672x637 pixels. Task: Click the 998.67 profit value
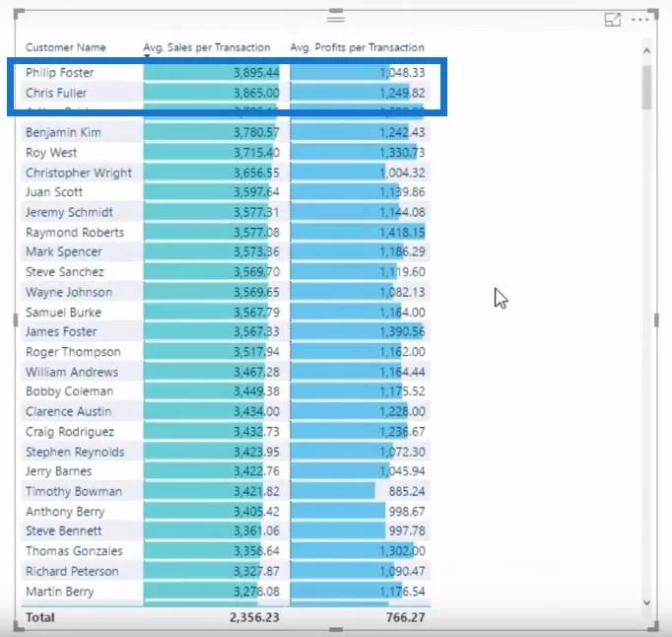click(x=407, y=511)
